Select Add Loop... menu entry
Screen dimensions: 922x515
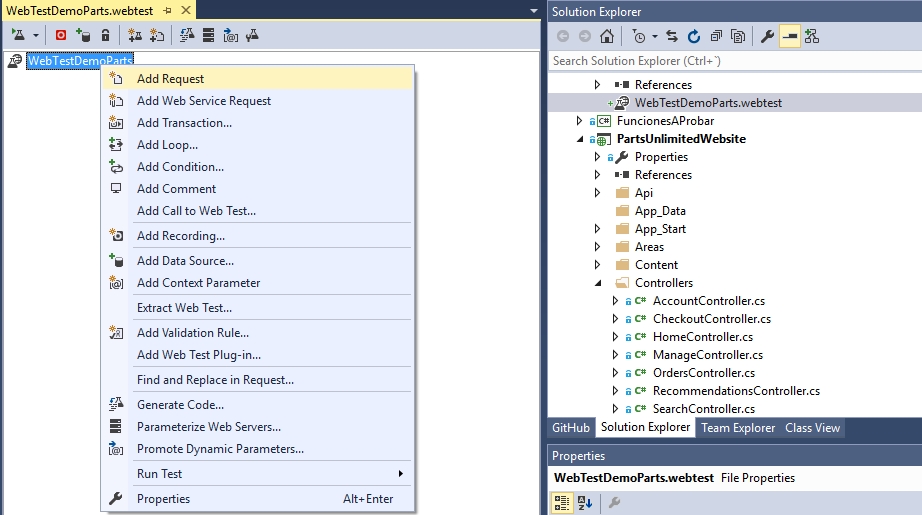coord(258,145)
